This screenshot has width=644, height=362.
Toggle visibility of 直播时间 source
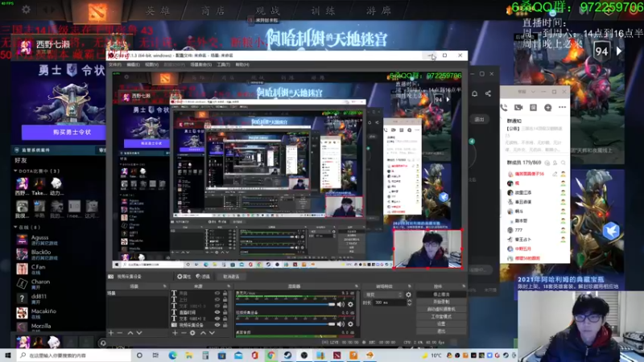click(217, 312)
